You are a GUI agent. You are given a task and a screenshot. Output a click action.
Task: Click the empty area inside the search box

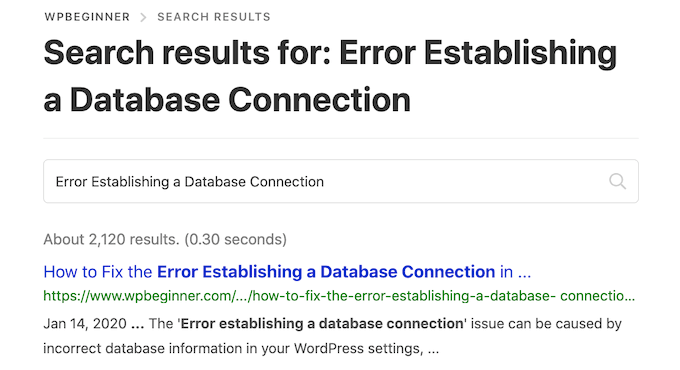pos(464,181)
